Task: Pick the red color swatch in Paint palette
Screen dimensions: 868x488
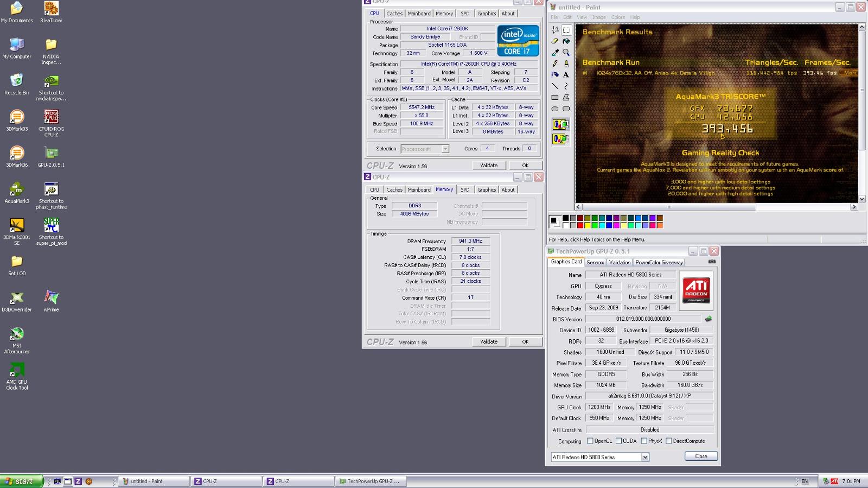Action: 580,225
